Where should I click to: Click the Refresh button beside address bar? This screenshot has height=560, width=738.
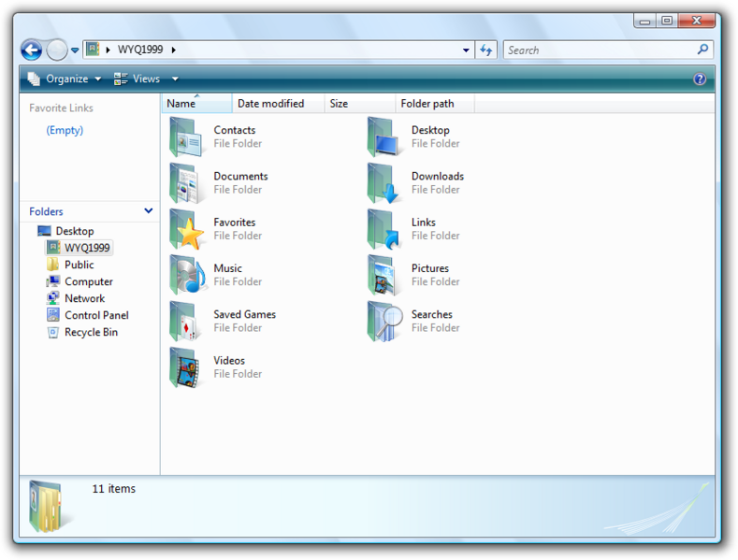(x=486, y=50)
